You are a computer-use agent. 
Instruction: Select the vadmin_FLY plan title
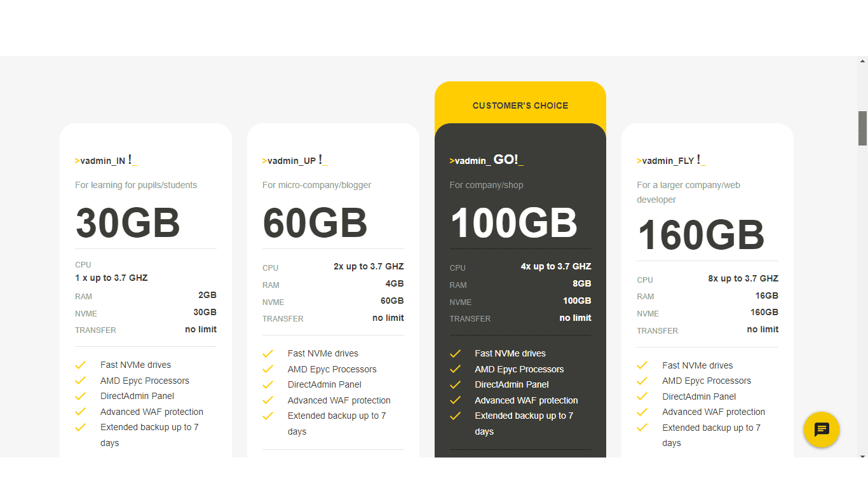tap(671, 160)
